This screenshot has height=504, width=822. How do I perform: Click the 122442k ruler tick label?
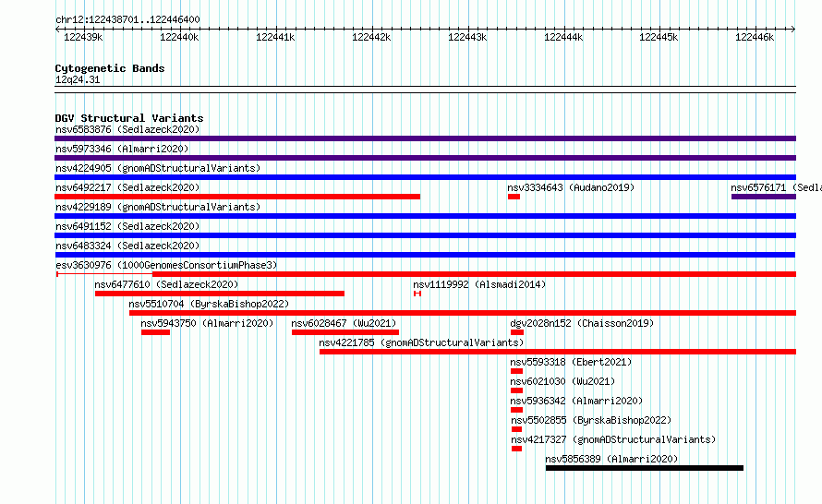(x=371, y=37)
